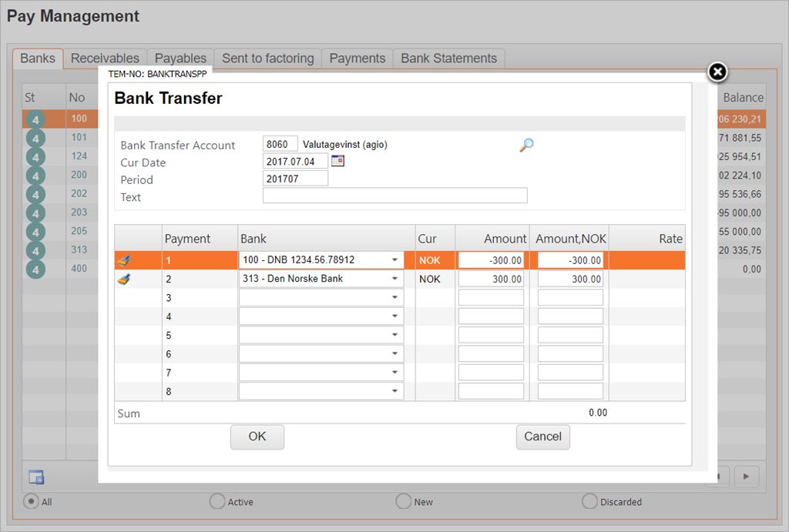Click the Cancel button

pyautogui.click(x=542, y=437)
